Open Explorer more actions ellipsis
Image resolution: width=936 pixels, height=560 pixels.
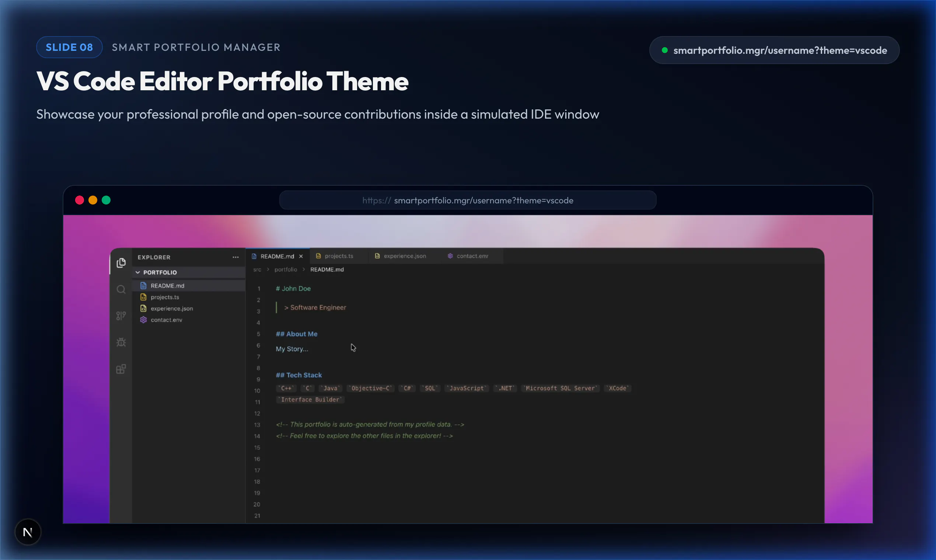coord(235,258)
